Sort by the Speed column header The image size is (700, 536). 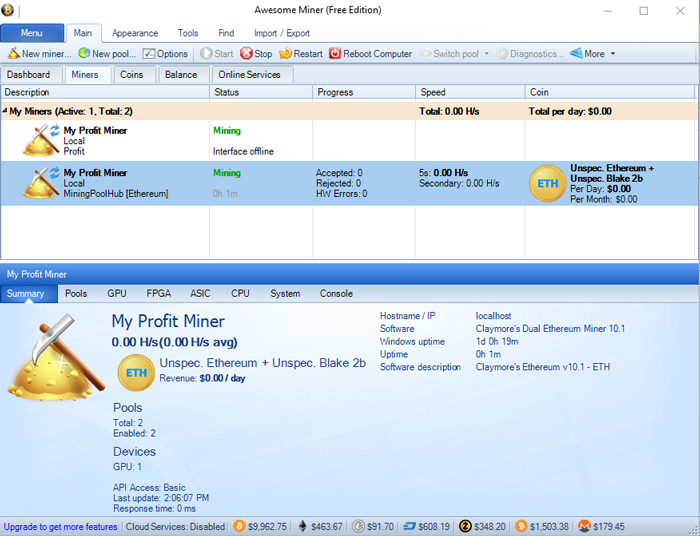click(470, 92)
